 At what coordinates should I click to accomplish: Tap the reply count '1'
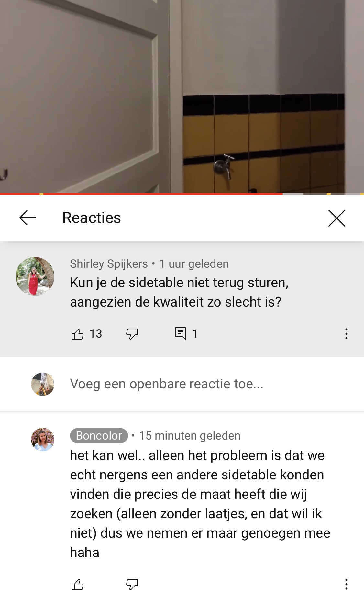195,334
